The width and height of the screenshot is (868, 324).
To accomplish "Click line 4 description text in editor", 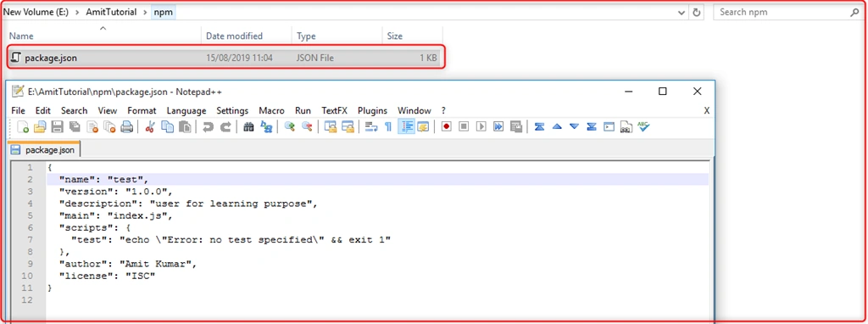I will click(189, 204).
